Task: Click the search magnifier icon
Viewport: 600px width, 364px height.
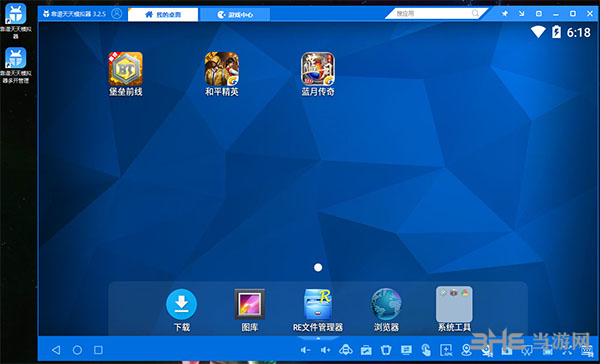Action: 475,13
